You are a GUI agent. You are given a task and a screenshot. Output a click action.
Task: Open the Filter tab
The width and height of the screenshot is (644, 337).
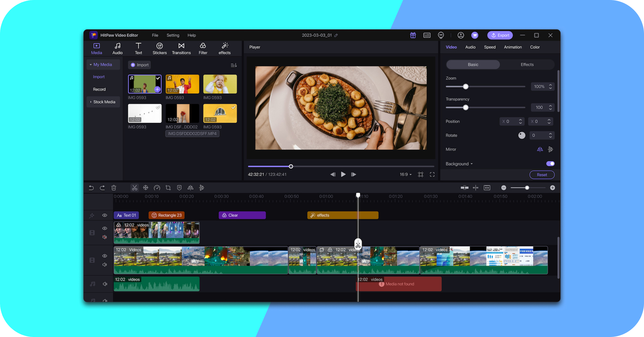(203, 49)
